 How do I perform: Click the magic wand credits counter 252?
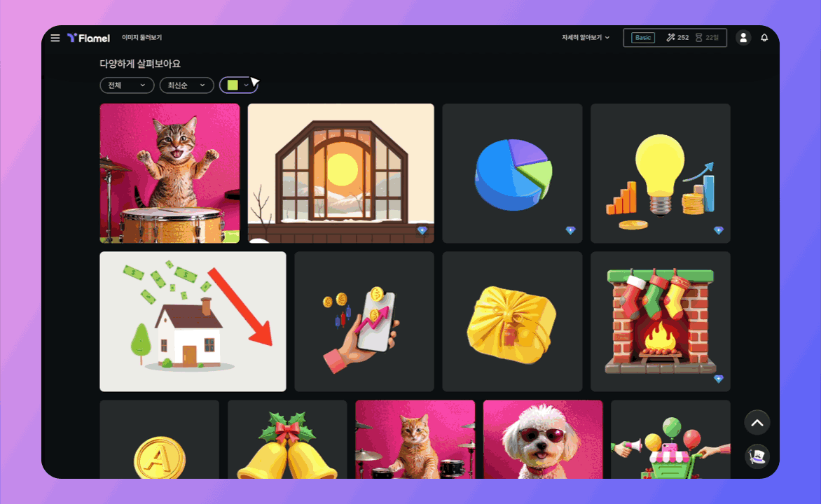tap(677, 38)
